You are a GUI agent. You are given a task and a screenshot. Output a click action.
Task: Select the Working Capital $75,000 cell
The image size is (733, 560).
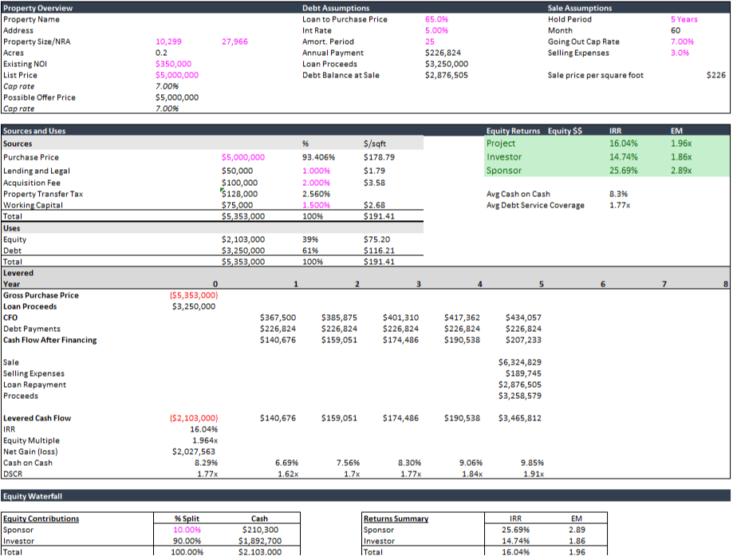click(238, 205)
